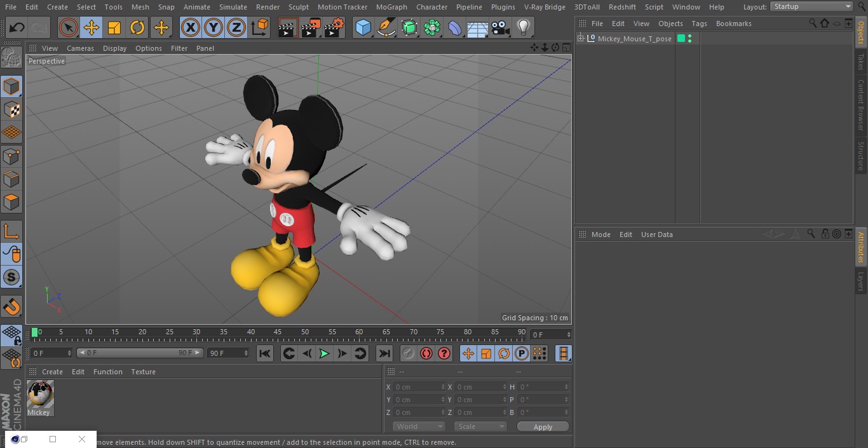Add a light object

click(524, 27)
